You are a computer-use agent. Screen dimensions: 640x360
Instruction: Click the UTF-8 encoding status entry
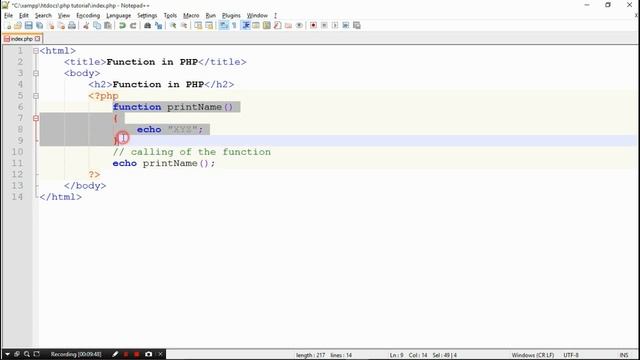click(571, 355)
